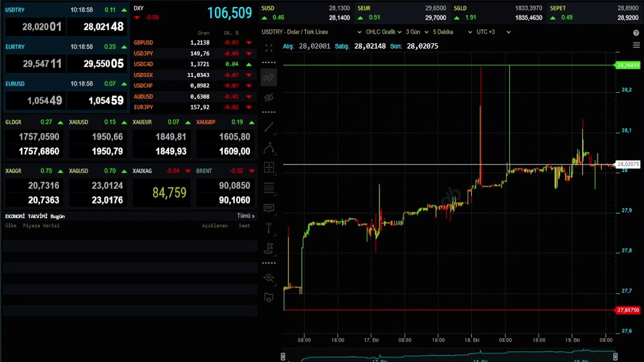Select the price arrow marker tool

[x=269, y=228]
